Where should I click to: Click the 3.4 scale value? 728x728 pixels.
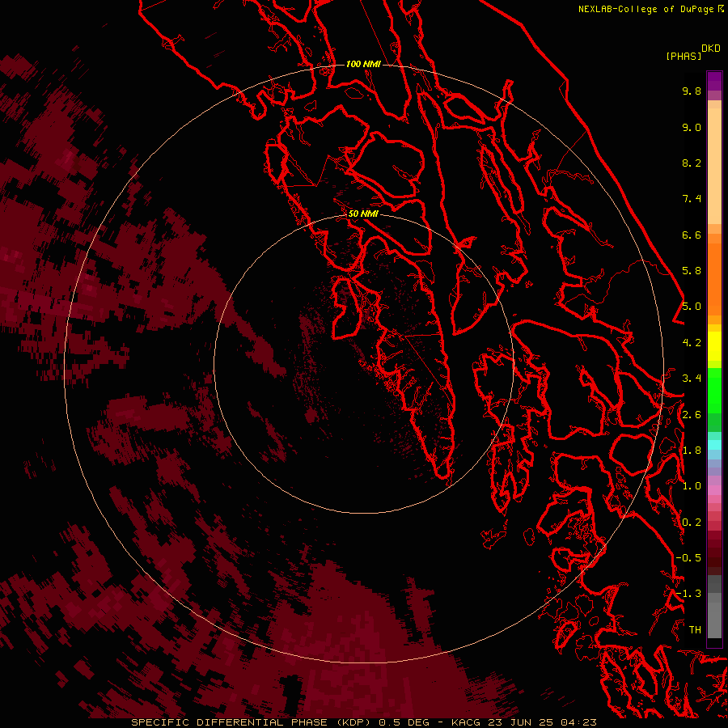tap(692, 379)
